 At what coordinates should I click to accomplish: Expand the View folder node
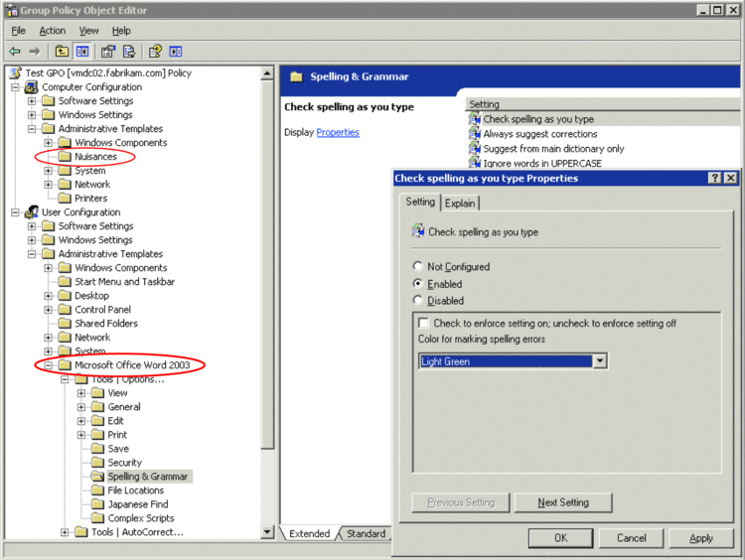coord(81,393)
